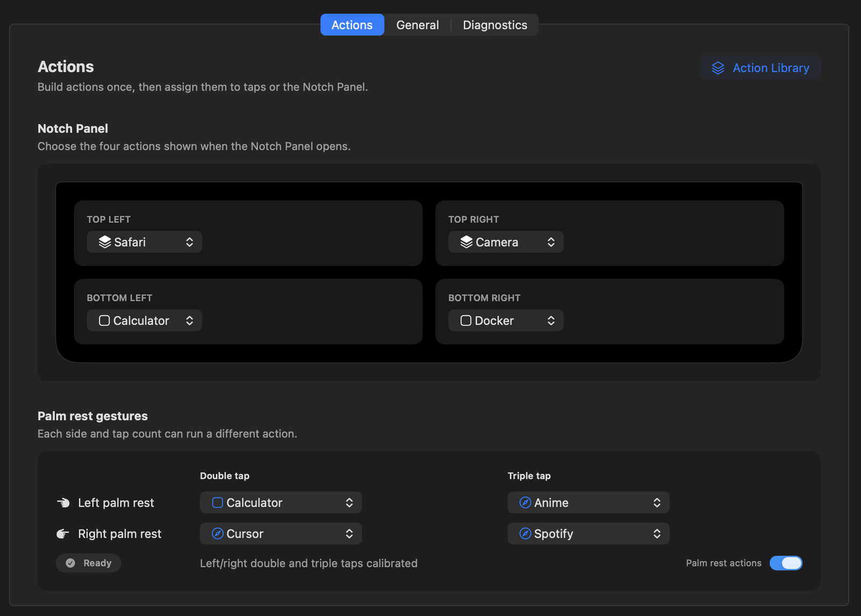Viewport: 861px width, 616px height.
Task: Open Left palm rest double tap dropdown
Action: 281,502
